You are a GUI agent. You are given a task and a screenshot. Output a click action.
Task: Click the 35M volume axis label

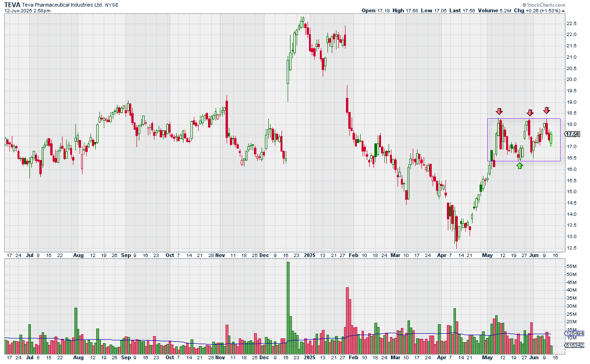point(571,298)
